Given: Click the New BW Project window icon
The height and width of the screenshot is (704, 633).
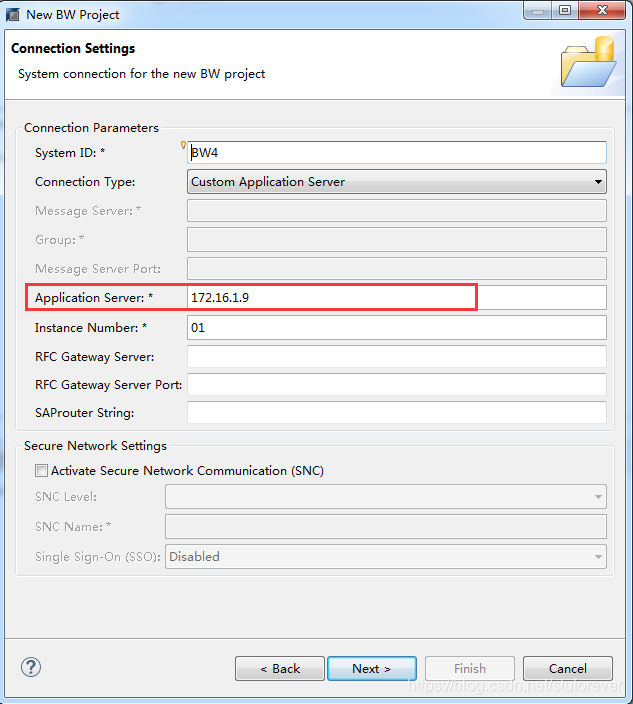Looking at the screenshot, I should point(13,15).
